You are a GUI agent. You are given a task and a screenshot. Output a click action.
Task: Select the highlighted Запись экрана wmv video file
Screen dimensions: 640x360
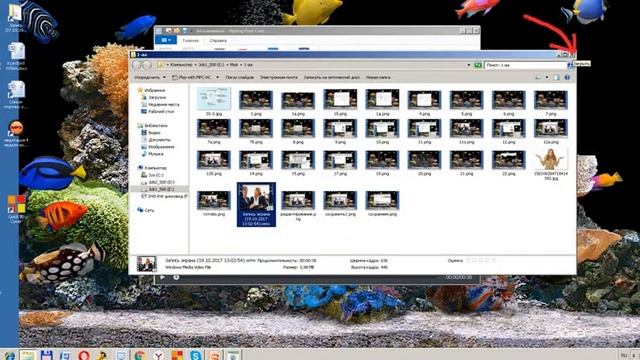pyautogui.click(x=256, y=204)
